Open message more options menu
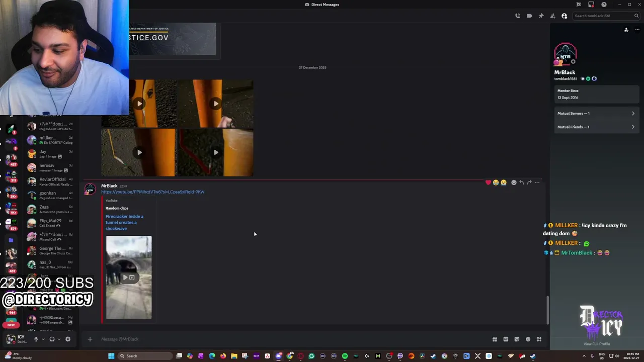Screen dimensions: 644x362 coord(537,183)
